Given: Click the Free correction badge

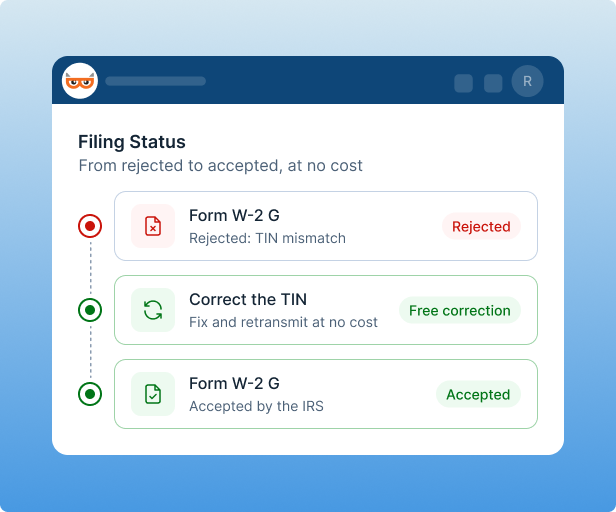Looking at the screenshot, I should point(460,310).
